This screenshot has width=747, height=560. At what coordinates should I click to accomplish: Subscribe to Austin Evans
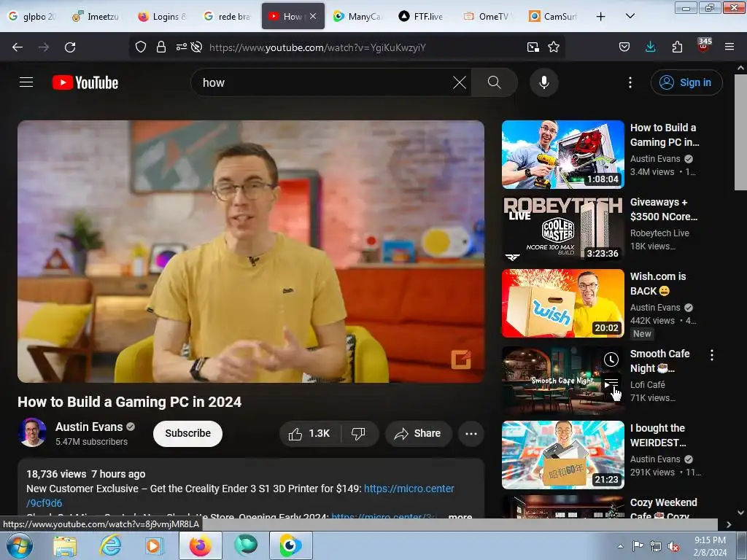[x=187, y=433]
